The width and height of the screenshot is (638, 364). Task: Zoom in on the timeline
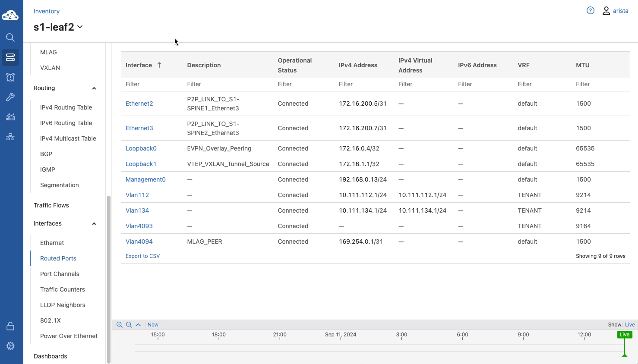coord(120,325)
